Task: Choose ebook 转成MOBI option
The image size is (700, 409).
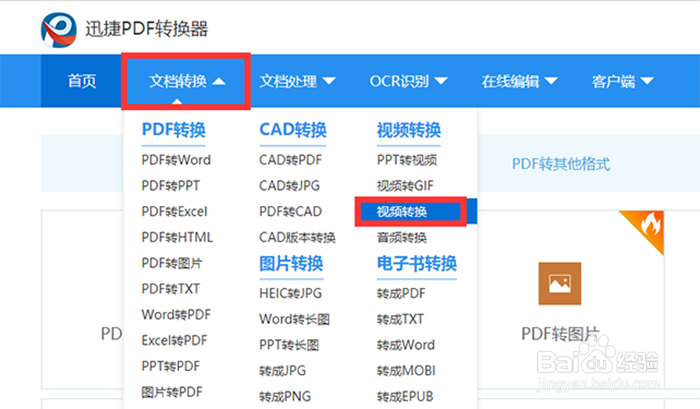Action: (406, 371)
